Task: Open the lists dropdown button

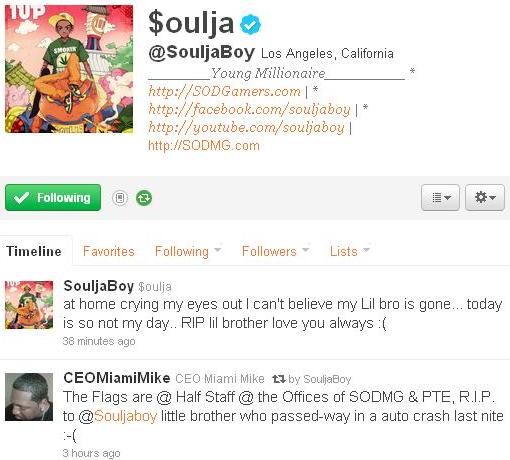Action: point(440,197)
